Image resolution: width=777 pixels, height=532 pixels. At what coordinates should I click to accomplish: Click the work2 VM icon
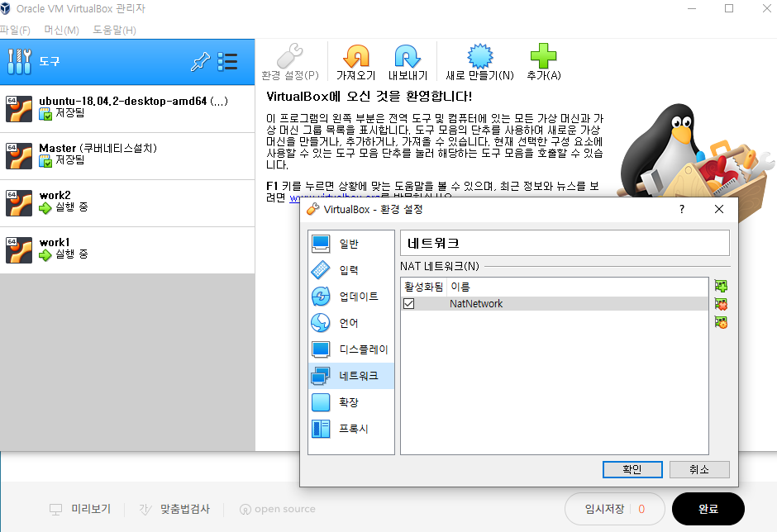coord(19,203)
